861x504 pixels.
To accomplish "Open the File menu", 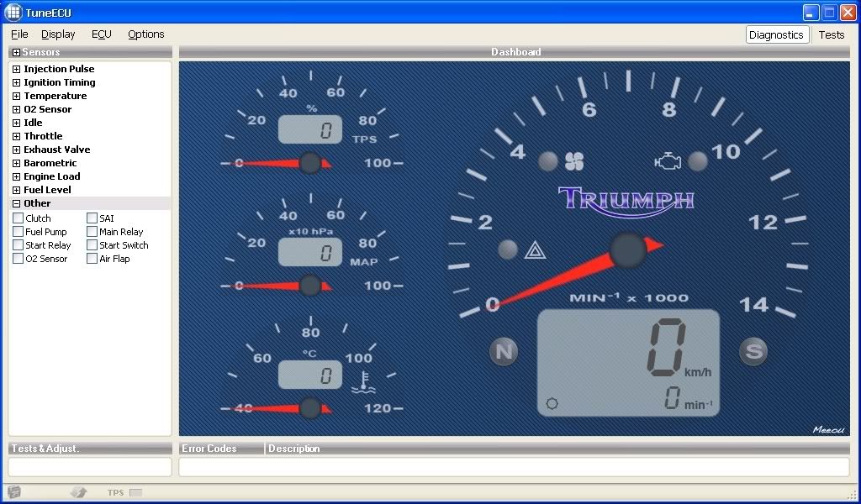I will (x=19, y=34).
